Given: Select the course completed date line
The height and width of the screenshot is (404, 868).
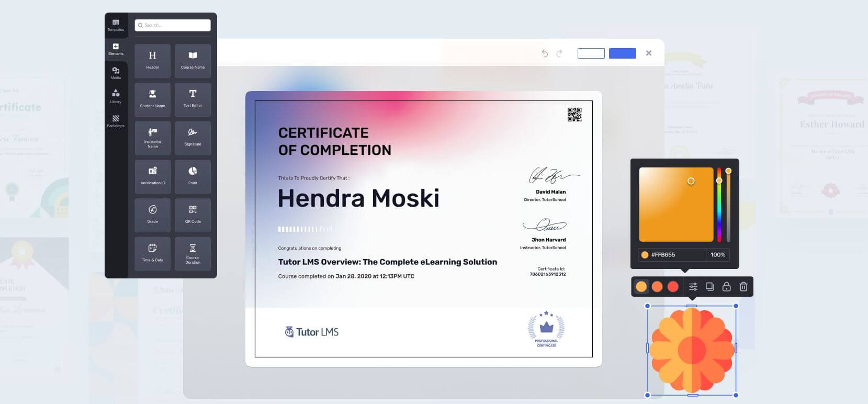Looking at the screenshot, I should point(346,276).
